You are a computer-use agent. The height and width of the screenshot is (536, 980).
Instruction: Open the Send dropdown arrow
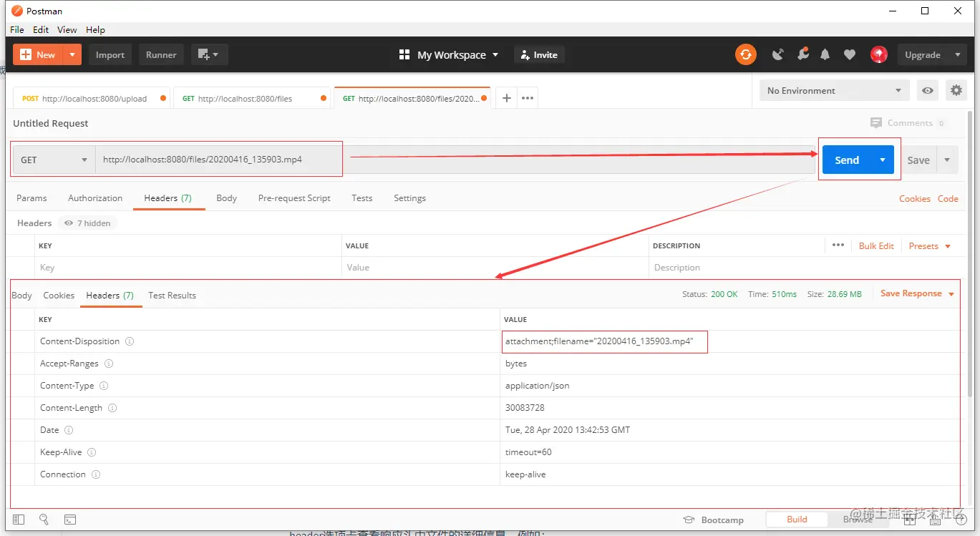tap(883, 160)
